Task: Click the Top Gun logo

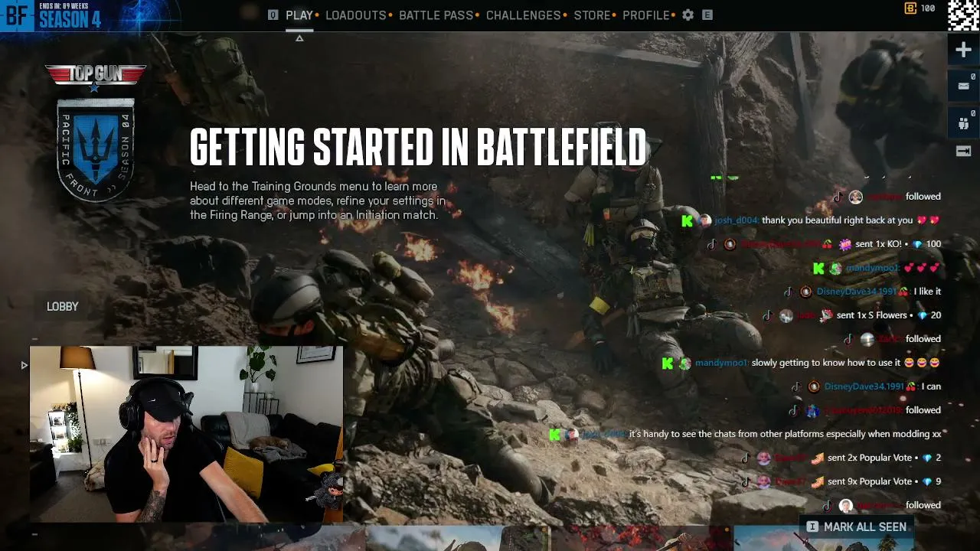Action: (96, 77)
